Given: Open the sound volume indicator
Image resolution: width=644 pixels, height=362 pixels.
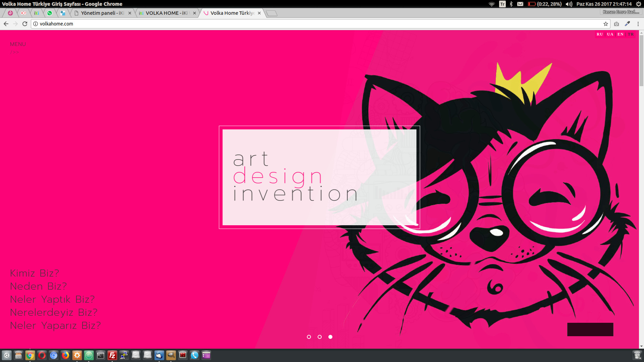Looking at the screenshot, I should coord(569,4).
